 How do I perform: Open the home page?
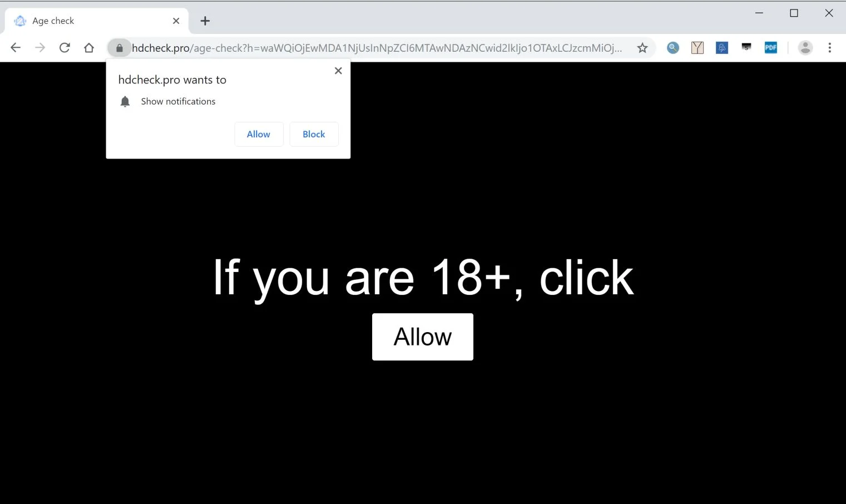[89, 48]
